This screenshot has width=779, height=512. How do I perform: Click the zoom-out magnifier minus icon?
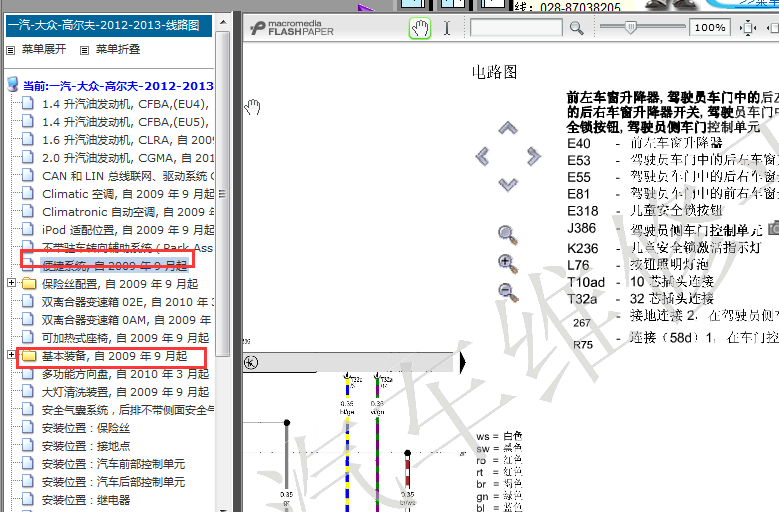[x=508, y=292]
